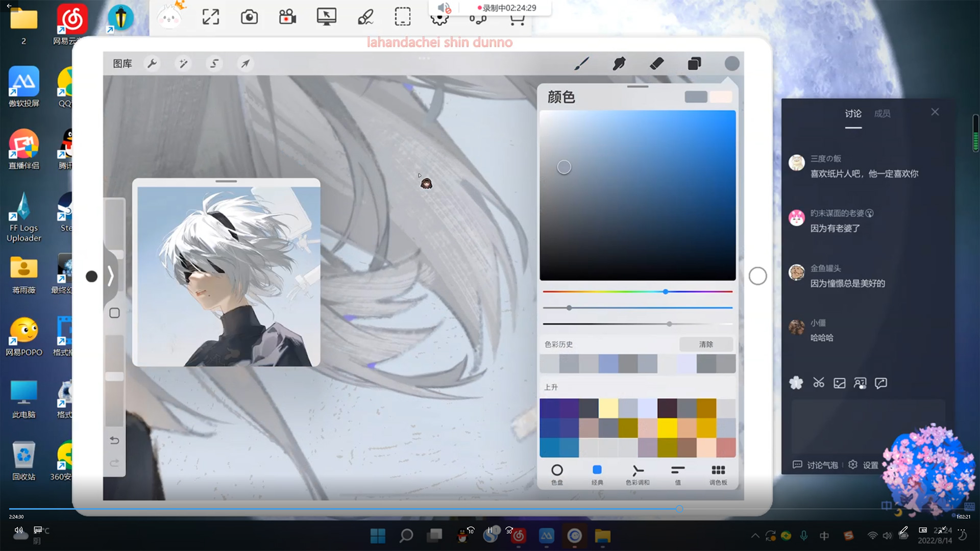
Task: Open the Procreate Actions wrench menu
Action: pos(152,64)
